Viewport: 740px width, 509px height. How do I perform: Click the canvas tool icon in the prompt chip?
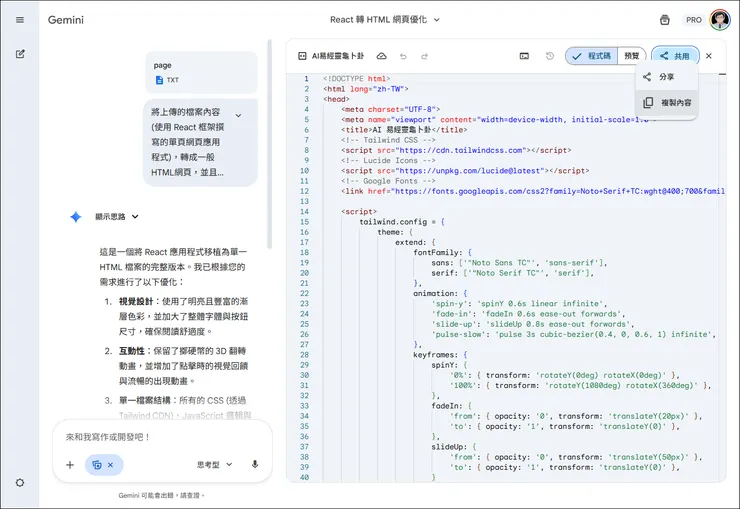[x=97, y=465]
